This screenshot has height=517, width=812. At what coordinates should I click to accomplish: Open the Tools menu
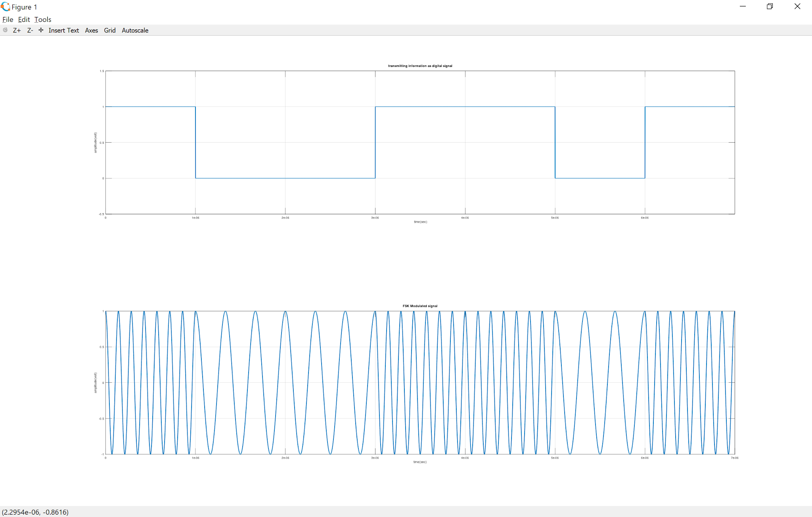(43, 19)
